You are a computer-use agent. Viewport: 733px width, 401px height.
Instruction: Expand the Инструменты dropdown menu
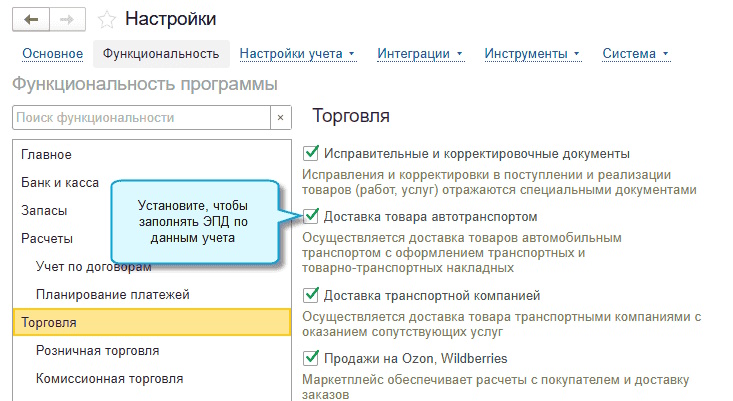tap(532, 54)
